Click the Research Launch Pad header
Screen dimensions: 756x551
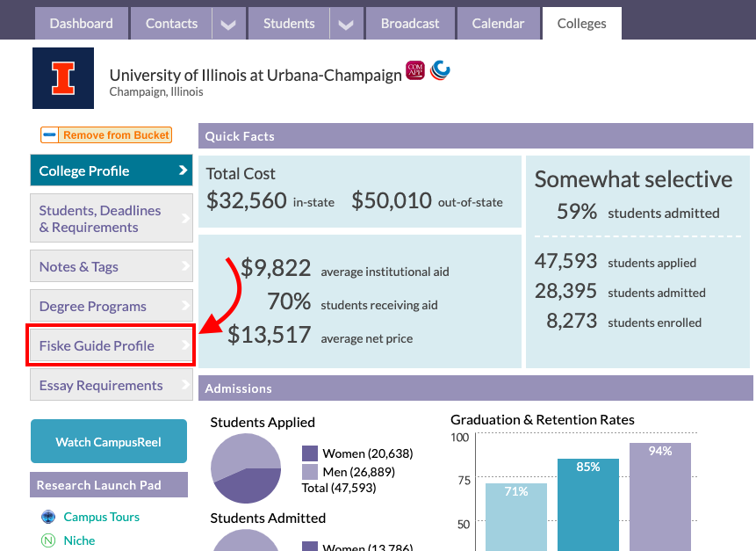109,485
